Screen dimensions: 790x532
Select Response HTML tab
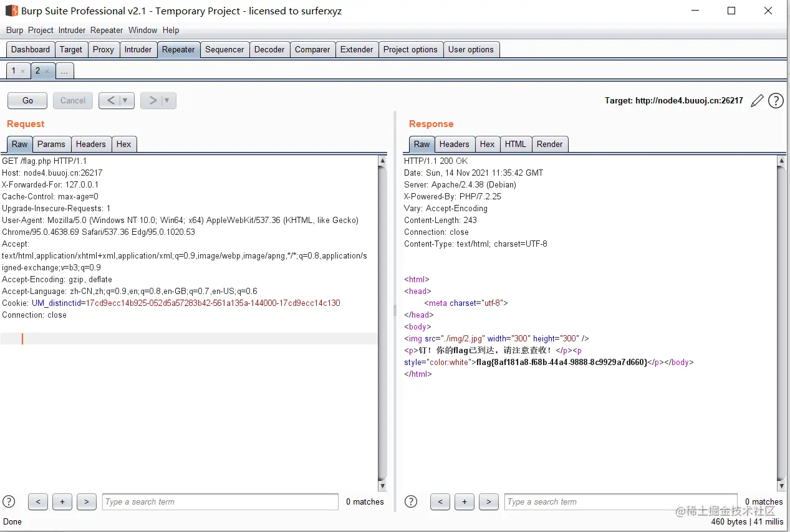point(516,144)
